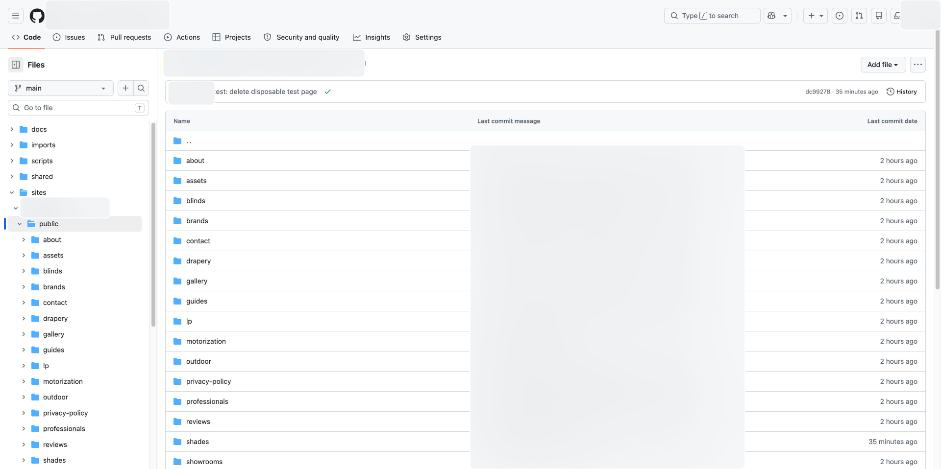The height and width of the screenshot is (469, 941).
Task: Open the Issues tab
Action: point(69,37)
